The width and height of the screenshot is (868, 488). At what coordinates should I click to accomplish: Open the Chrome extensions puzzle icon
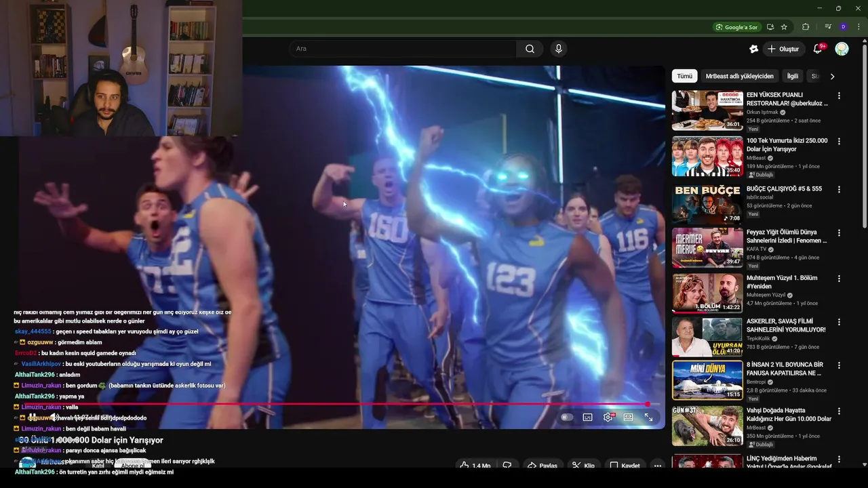tap(806, 27)
